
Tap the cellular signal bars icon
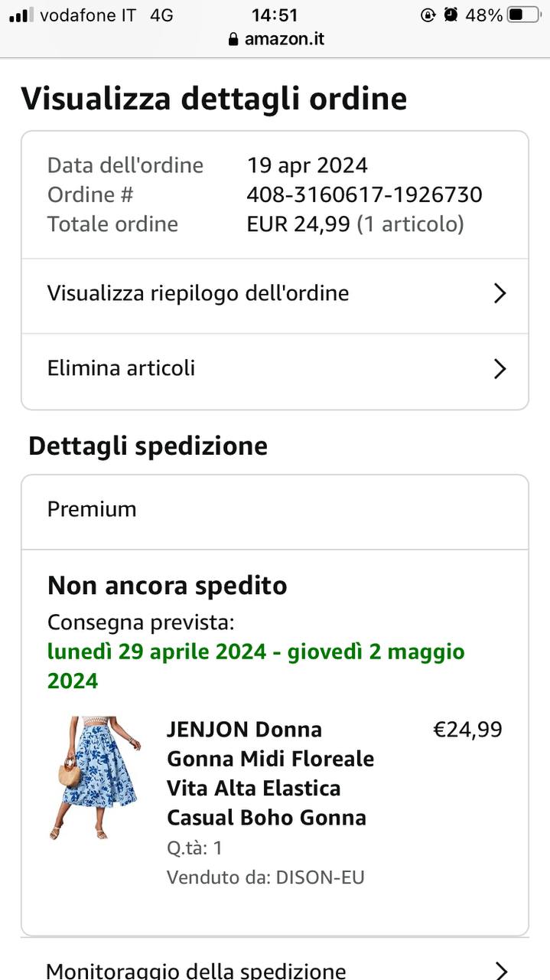coord(21,15)
